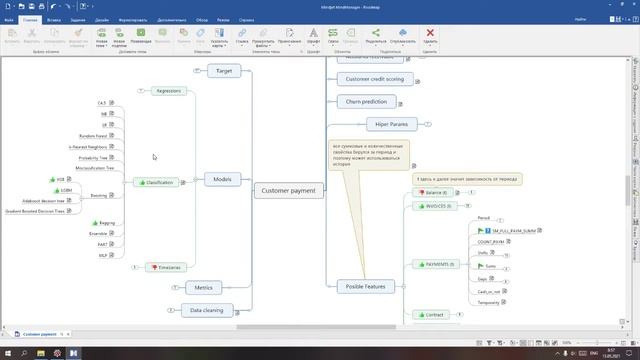Click the vertical scrollbar on the map

coord(628,191)
